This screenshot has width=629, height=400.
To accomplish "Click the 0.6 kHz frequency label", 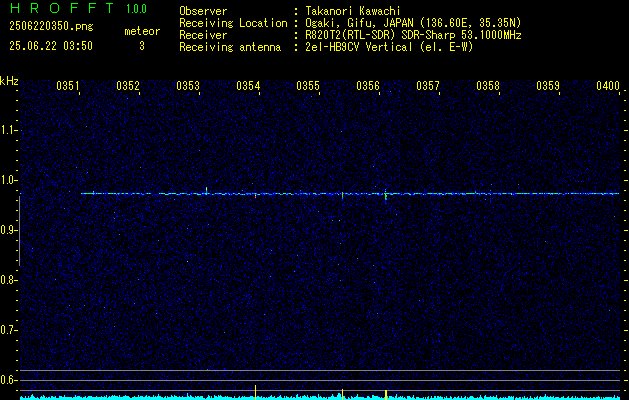I will coord(9,380).
